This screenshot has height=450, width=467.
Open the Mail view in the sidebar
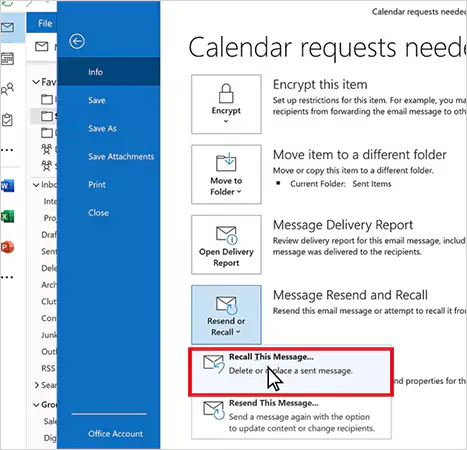click(x=7, y=27)
